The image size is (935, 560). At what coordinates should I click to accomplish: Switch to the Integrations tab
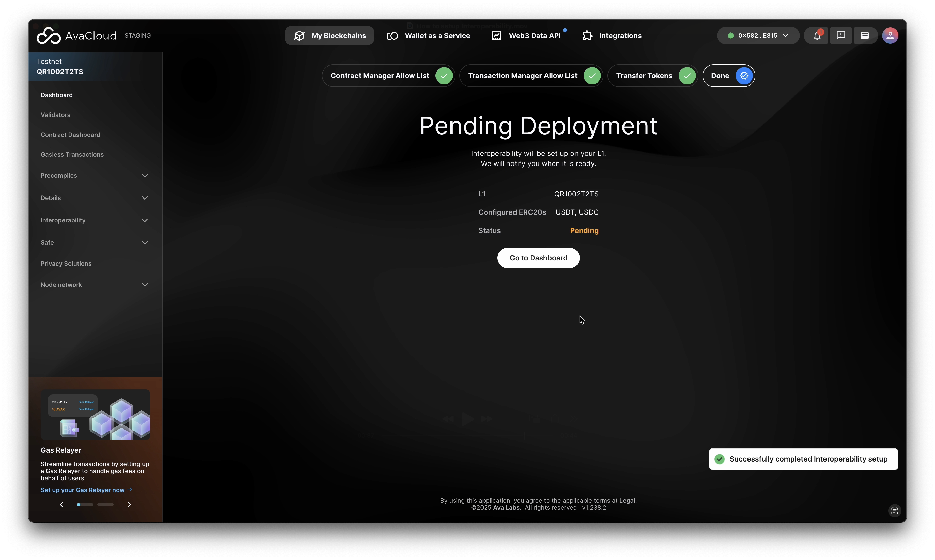pyautogui.click(x=612, y=36)
